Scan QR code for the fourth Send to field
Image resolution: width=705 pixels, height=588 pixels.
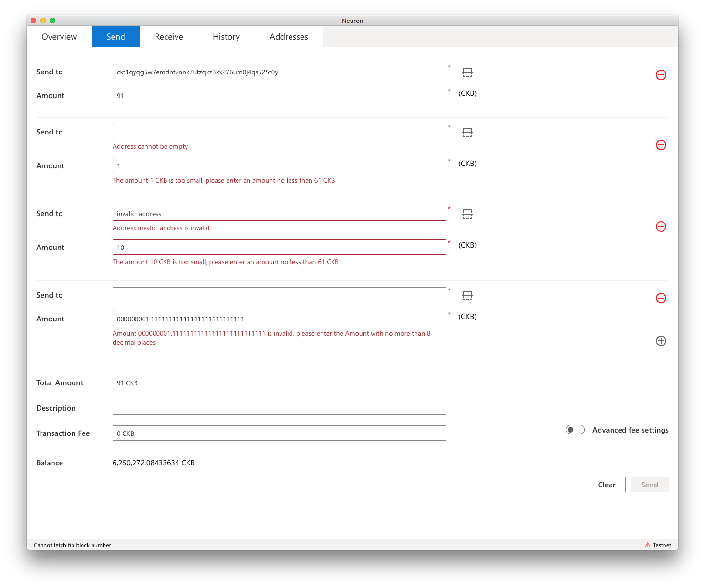tap(467, 296)
